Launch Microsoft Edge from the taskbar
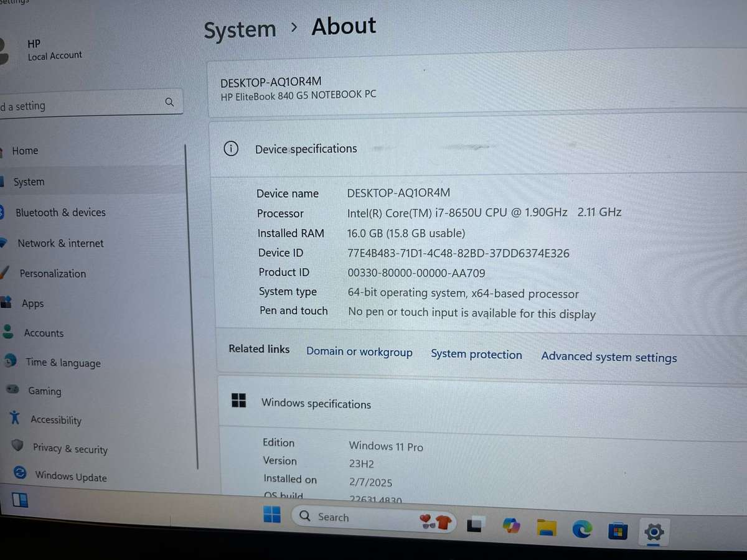Screen dimensions: 747x560 pos(581,530)
